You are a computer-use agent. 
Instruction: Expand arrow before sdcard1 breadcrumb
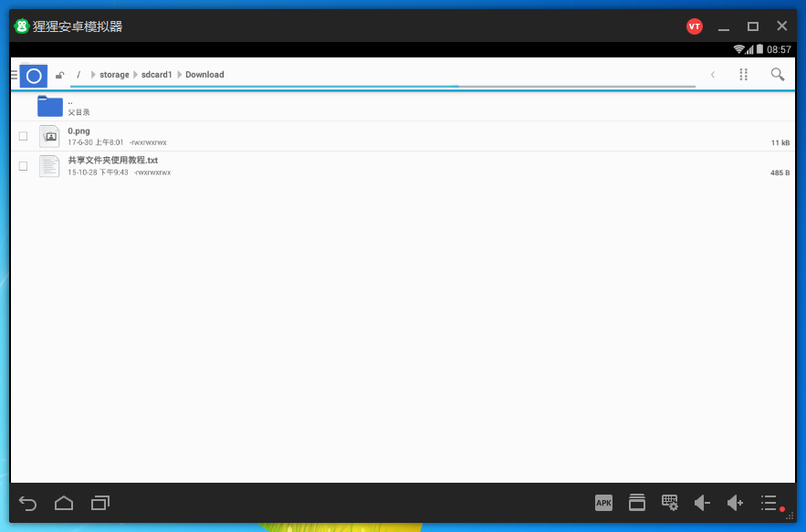click(x=136, y=75)
